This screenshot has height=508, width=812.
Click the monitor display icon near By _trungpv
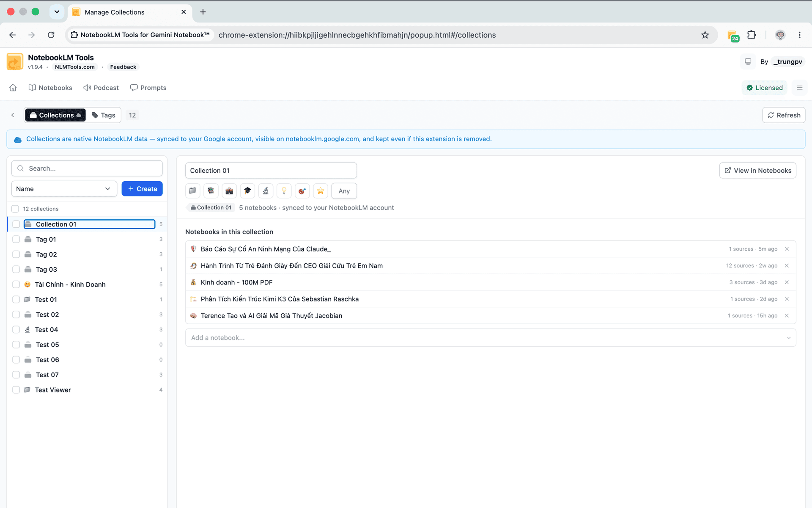748,62
